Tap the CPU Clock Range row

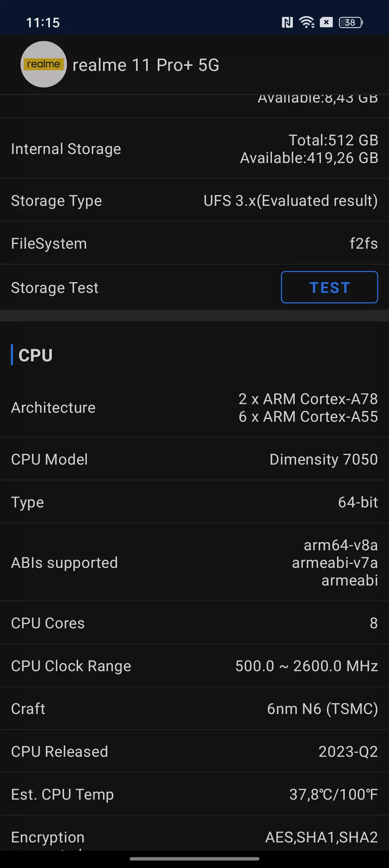tap(194, 666)
